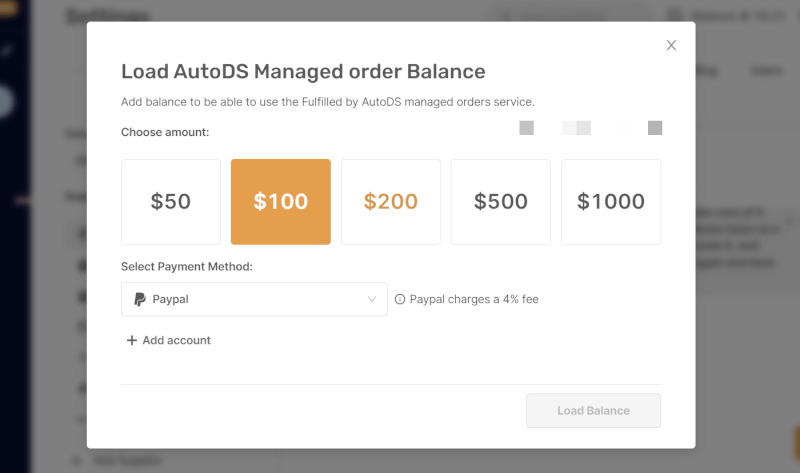Click the chevron arrow in payment method field
Image resolution: width=800 pixels, height=473 pixels.
pos(372,299)
